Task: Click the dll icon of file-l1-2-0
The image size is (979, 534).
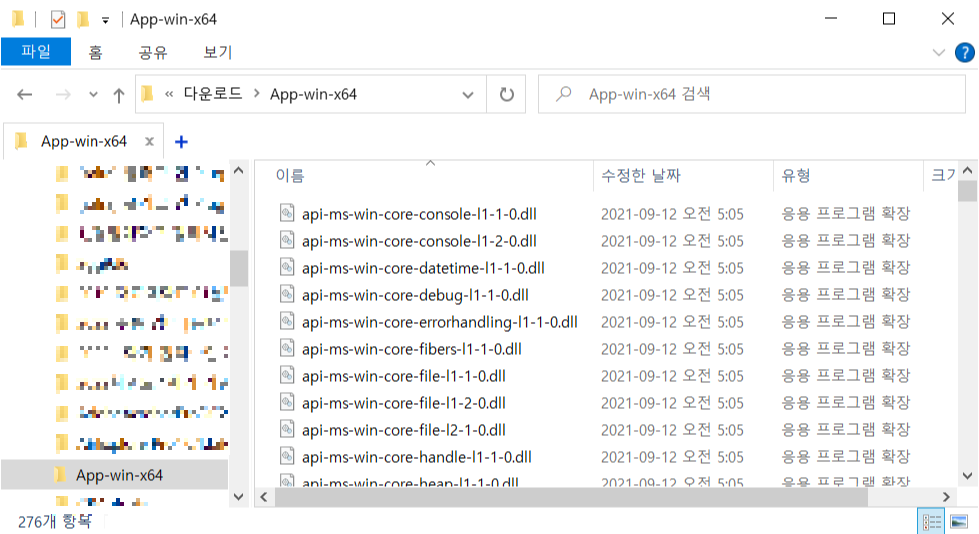Action: pyautogui.click(x=287, y=402)
